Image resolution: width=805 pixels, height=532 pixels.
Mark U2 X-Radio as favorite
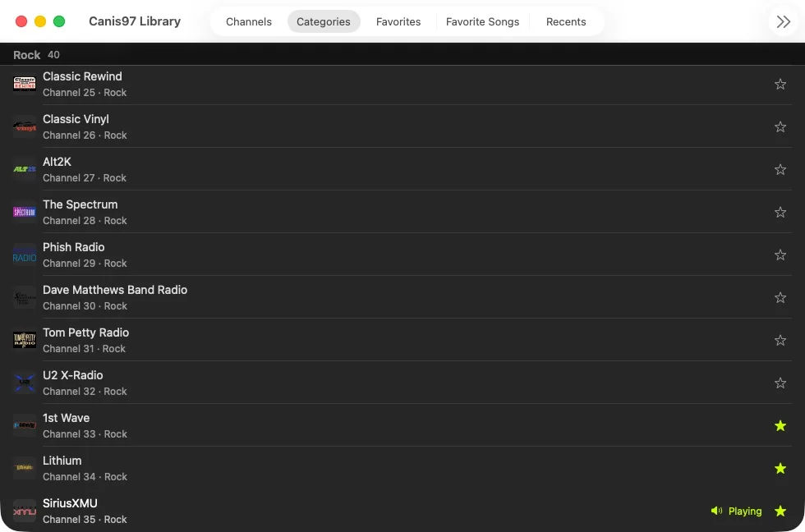[x=780, y=383]
